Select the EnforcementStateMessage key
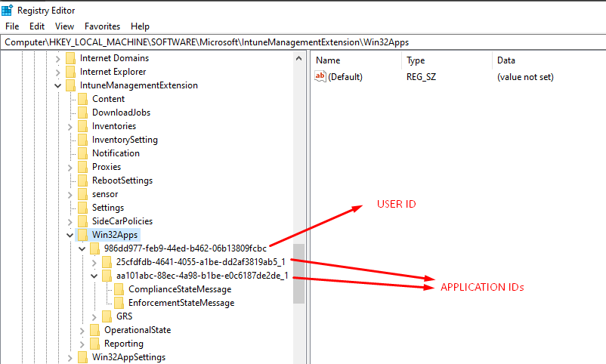606x364 pixels. coord(181,303)
